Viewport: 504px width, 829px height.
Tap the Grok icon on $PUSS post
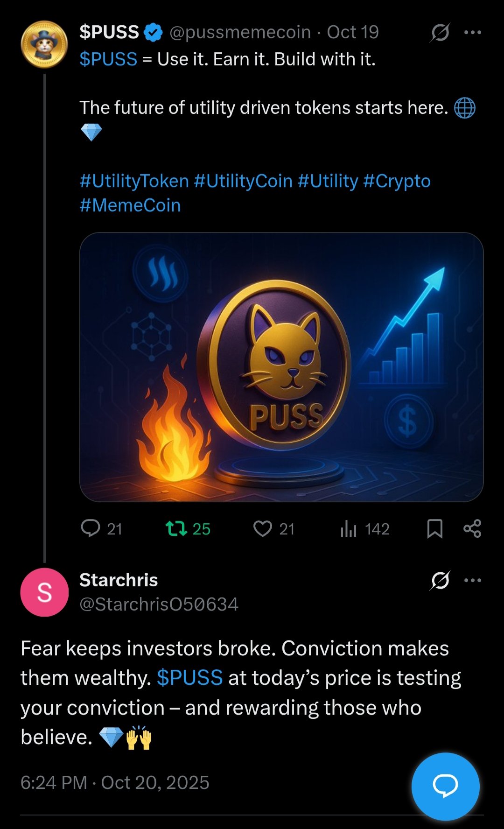point(440,32)
